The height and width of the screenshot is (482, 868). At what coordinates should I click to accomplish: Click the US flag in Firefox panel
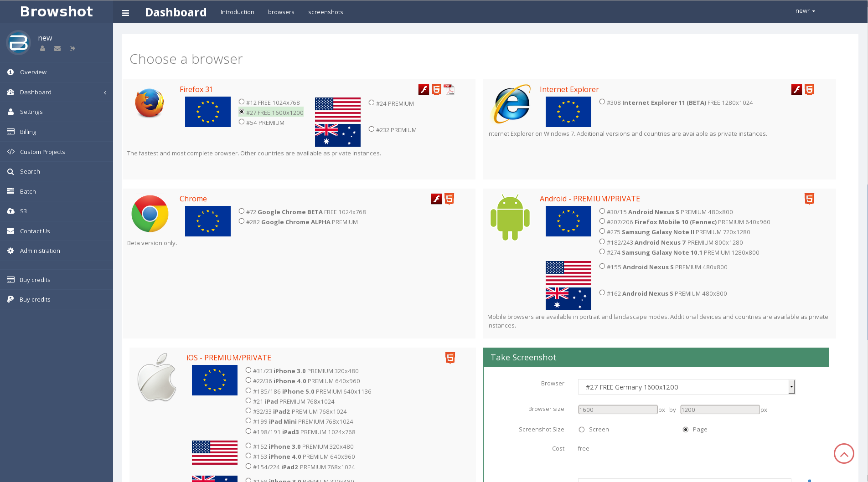(338, 109)
